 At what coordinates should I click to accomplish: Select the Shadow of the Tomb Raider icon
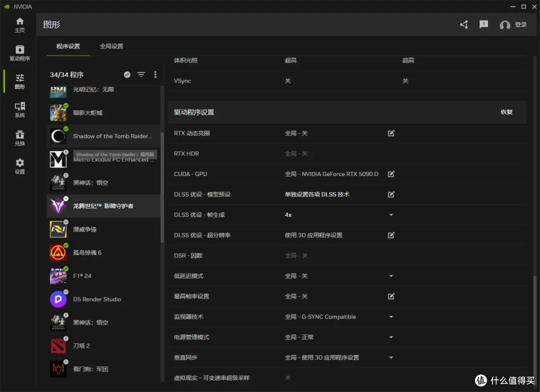(58, 136)
